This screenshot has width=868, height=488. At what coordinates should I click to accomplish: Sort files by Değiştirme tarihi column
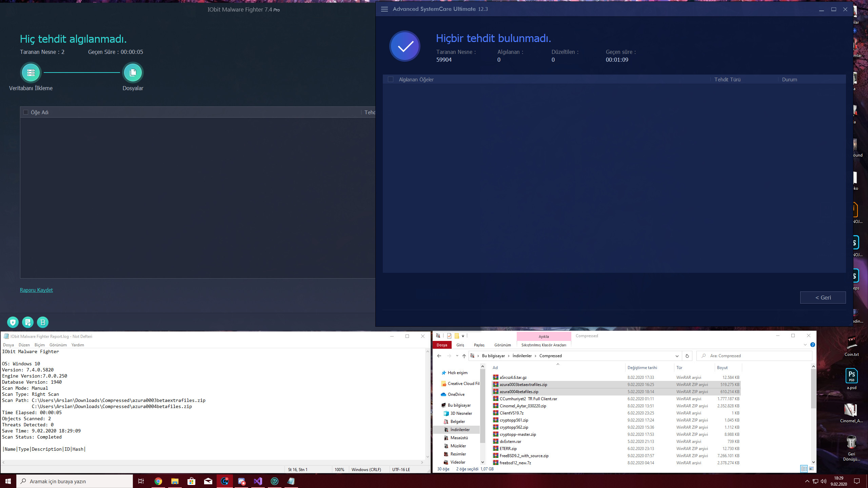click(x=650, y=368)
